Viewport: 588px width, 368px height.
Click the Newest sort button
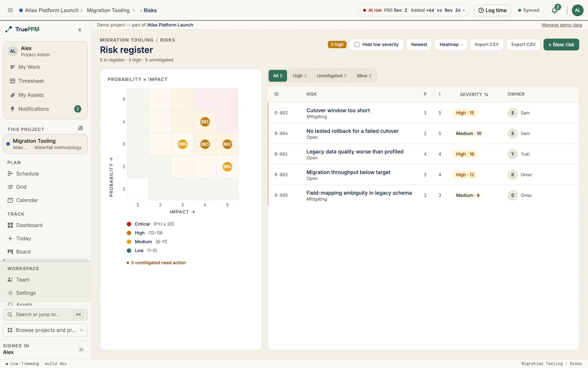pyautogui.click(x=419, y=45)
